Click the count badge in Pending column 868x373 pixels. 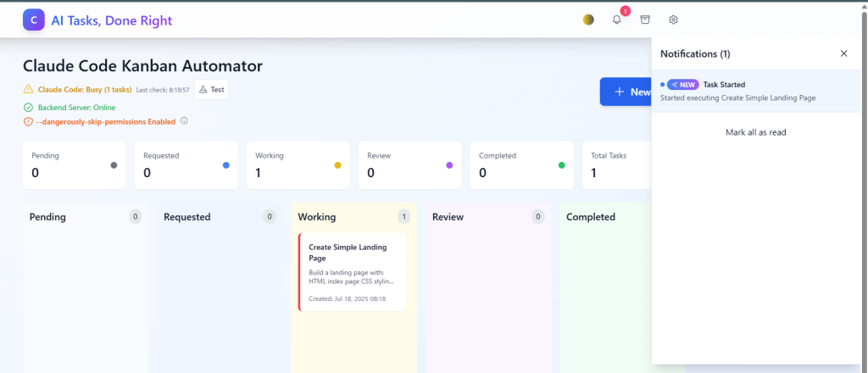pyautogui.click(x=135, y=217)
